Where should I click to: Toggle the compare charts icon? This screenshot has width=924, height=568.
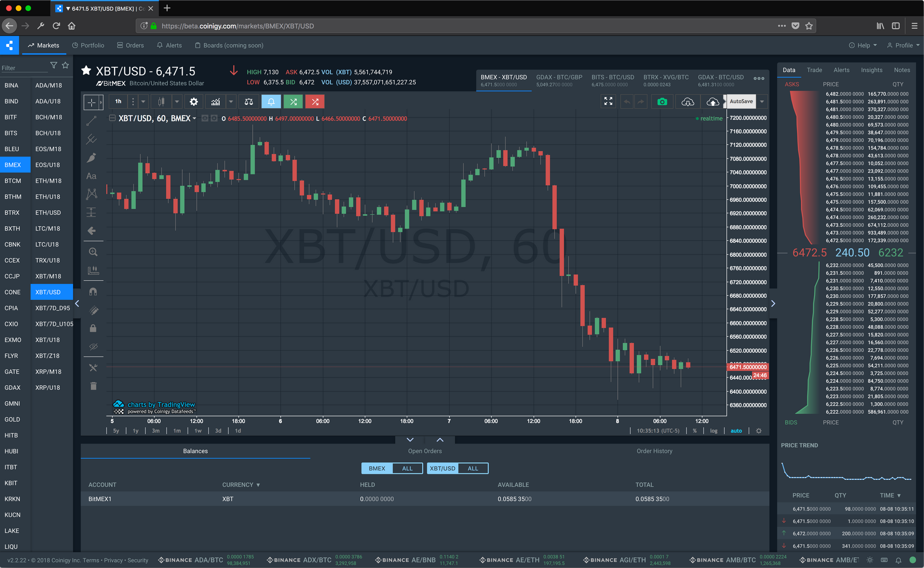pos(249,102)
